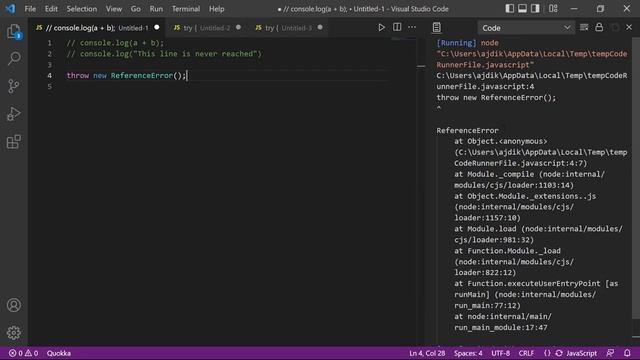Click Quokka in the status bar
This screenshot has height=360, width=640.
pyautogui.click(x=59, y=353)
